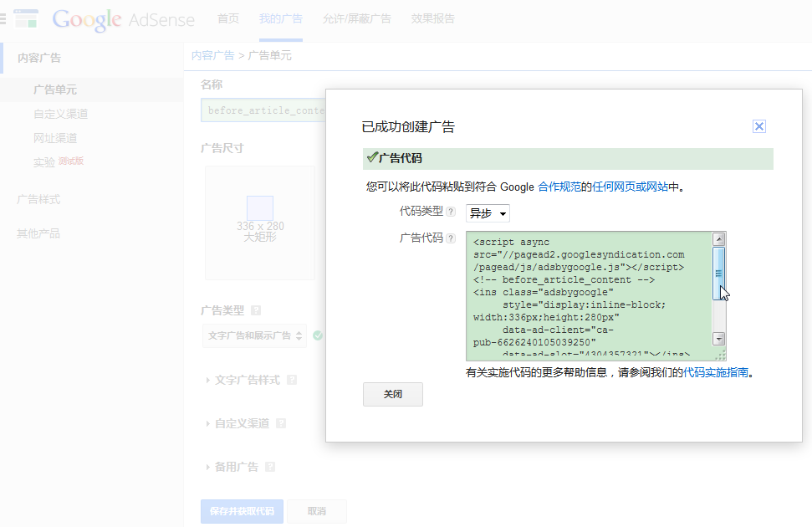The width and height of the screenshot is (812, 527).
Task: Expand the 自定义渠道 section in the form
Action: (237, 424)
